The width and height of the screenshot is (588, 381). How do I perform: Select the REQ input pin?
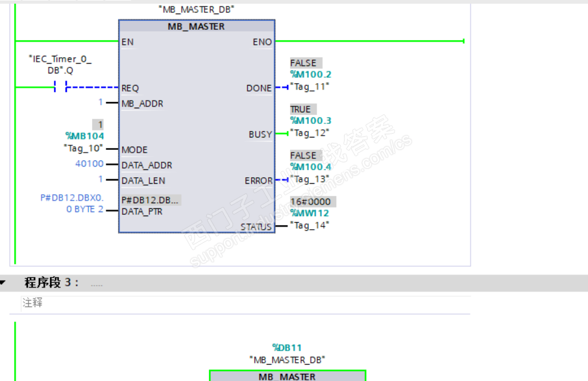click(130, 88)
